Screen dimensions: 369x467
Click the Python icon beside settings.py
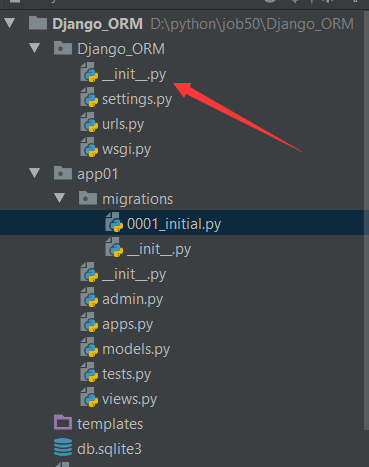coord(89,98)
